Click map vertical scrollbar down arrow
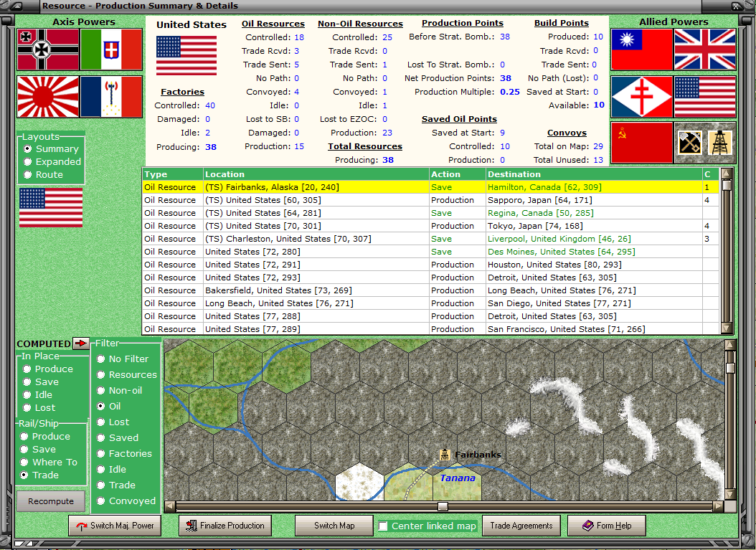 (x=730, y=495)
